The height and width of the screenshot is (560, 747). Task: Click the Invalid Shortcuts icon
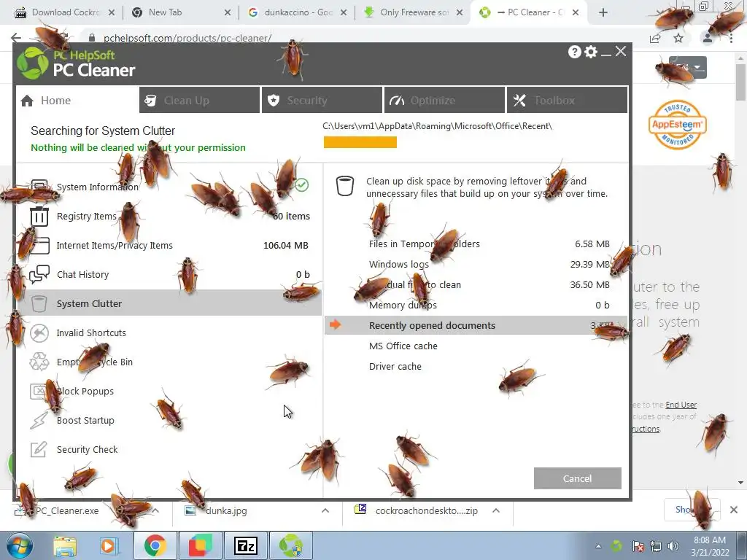point(39,332)
